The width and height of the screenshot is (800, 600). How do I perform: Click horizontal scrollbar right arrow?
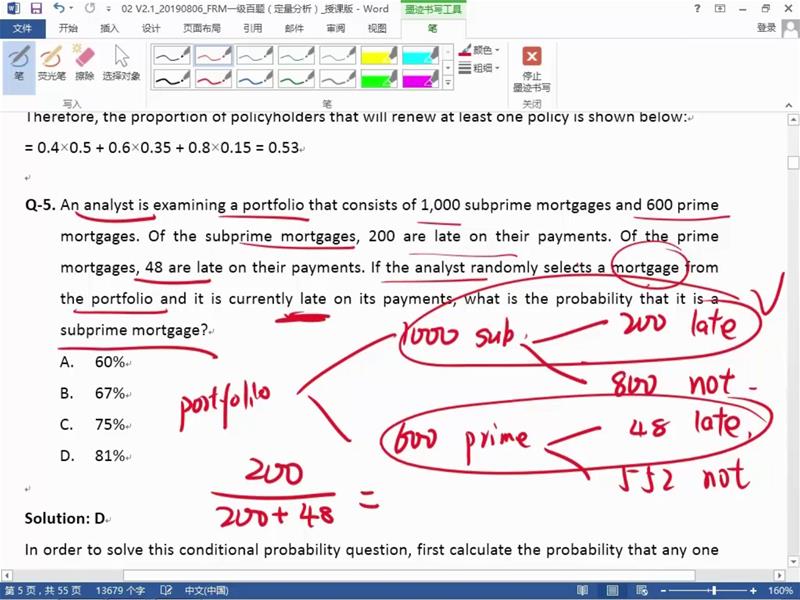click(779, 575)
